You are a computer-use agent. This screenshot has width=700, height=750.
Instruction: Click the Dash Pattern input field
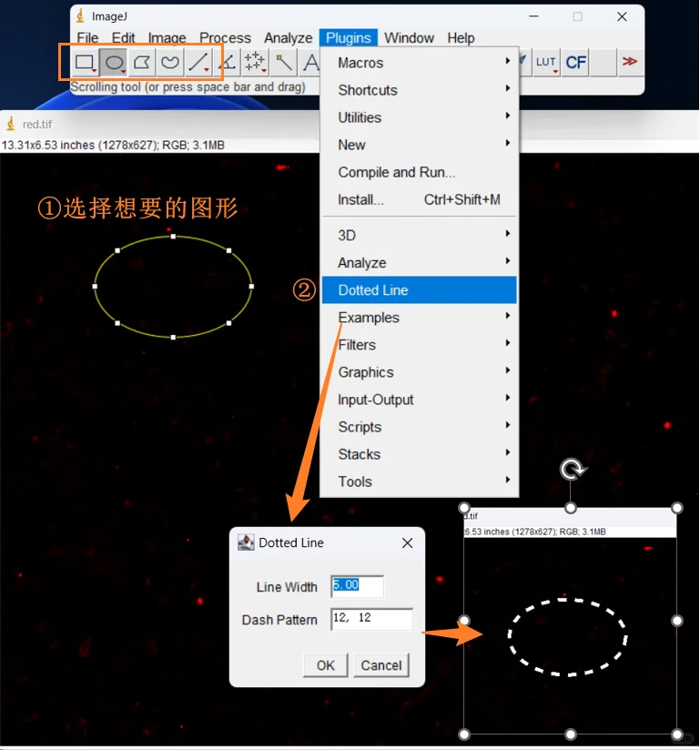pos(371,619)
